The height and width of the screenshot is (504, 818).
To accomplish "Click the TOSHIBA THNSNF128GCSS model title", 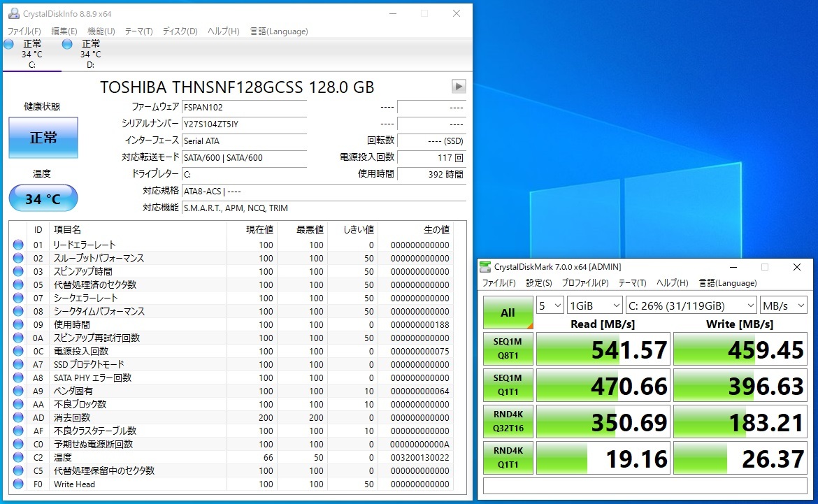I will tap(237, 87).
